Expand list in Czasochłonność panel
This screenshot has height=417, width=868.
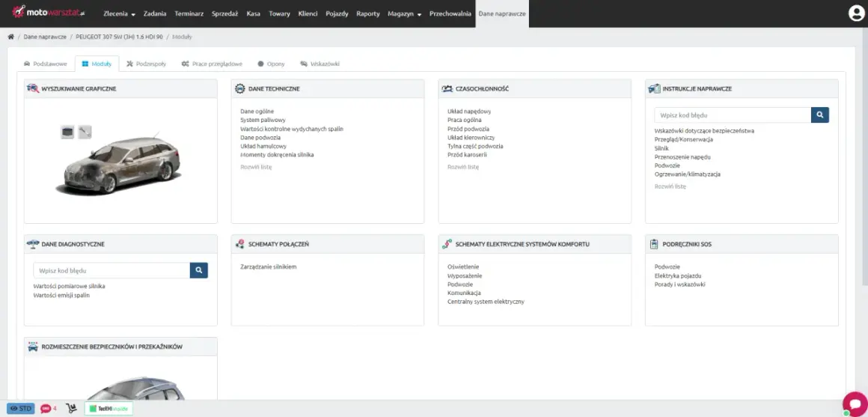(462, 167)
